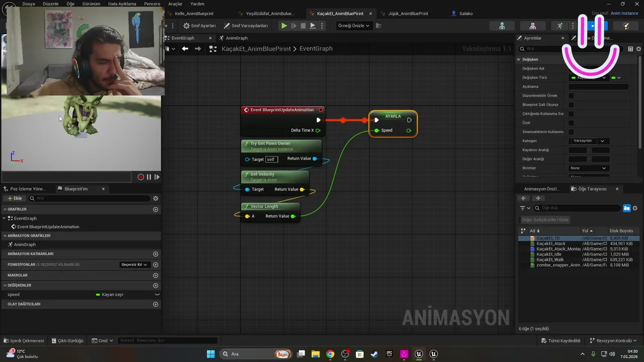Open the Hata Ayıklama menu
Image resolution: width=644 pixels, height=362 pixels.
click(x=123, y=4)
